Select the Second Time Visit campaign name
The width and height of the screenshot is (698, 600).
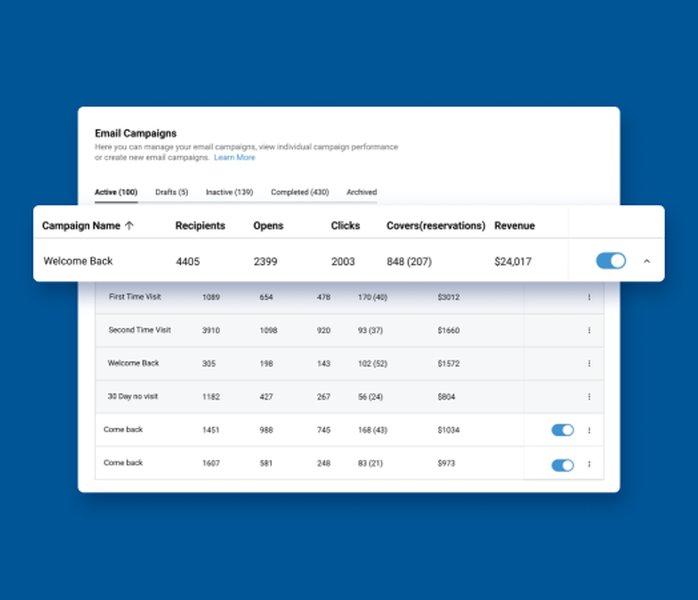pos(140,330)
